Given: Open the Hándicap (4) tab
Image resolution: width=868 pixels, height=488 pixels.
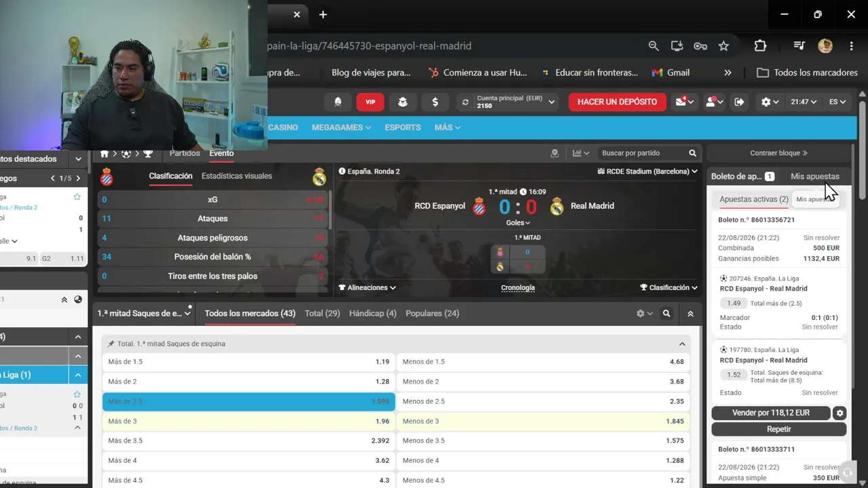Looking at the screenshot, I should [373, 313].
